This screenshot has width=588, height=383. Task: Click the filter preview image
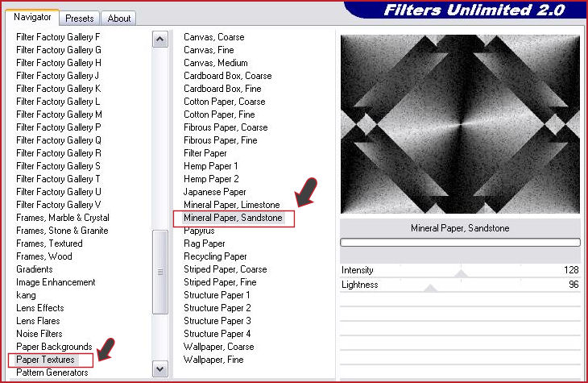(460, 123)
